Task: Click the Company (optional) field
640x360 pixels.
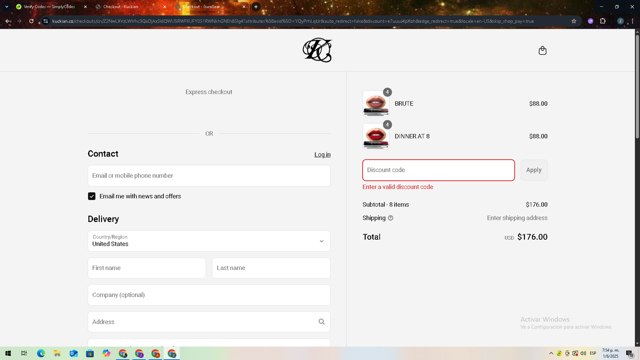Action: point(209,295)
